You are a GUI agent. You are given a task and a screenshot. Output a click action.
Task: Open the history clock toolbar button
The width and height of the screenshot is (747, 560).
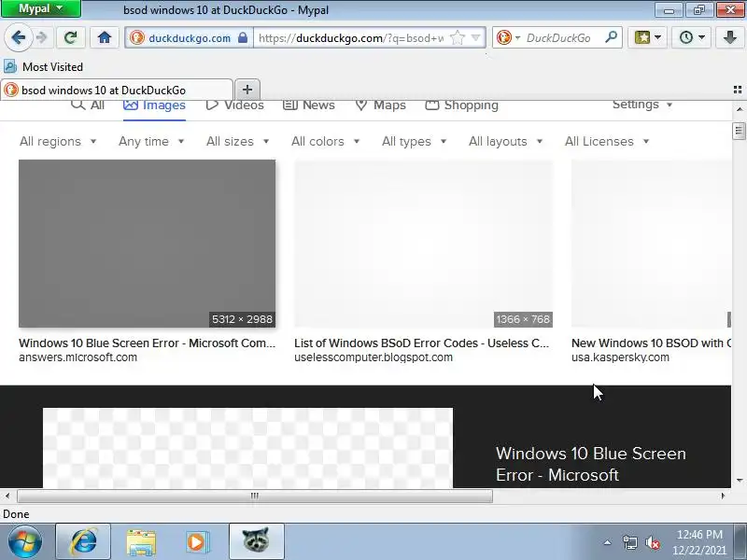pyautogui.click(x=691, y=37)
